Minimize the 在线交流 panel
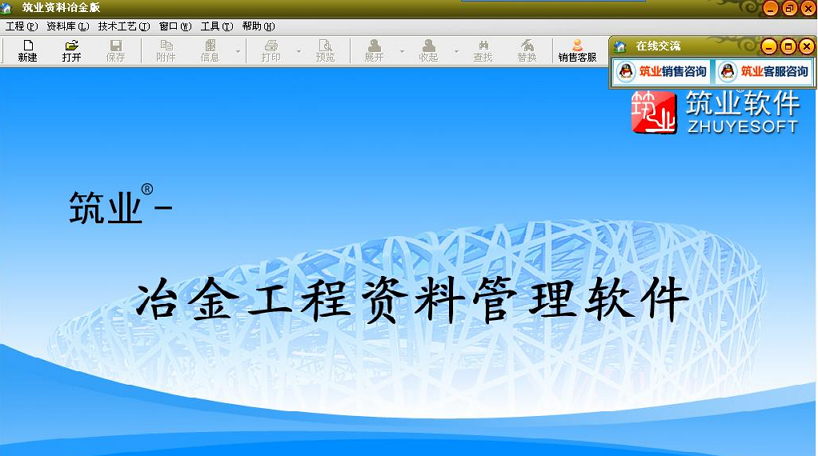 click(769, 47)
